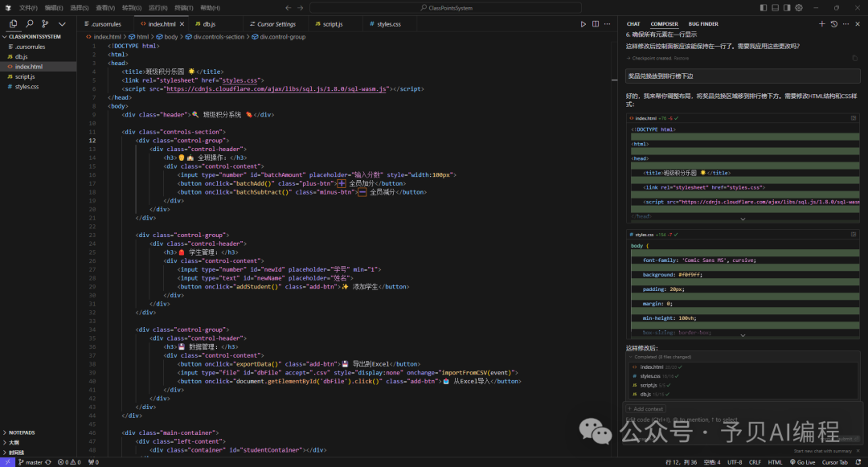Open composer history clock icon

coord(833,24)
